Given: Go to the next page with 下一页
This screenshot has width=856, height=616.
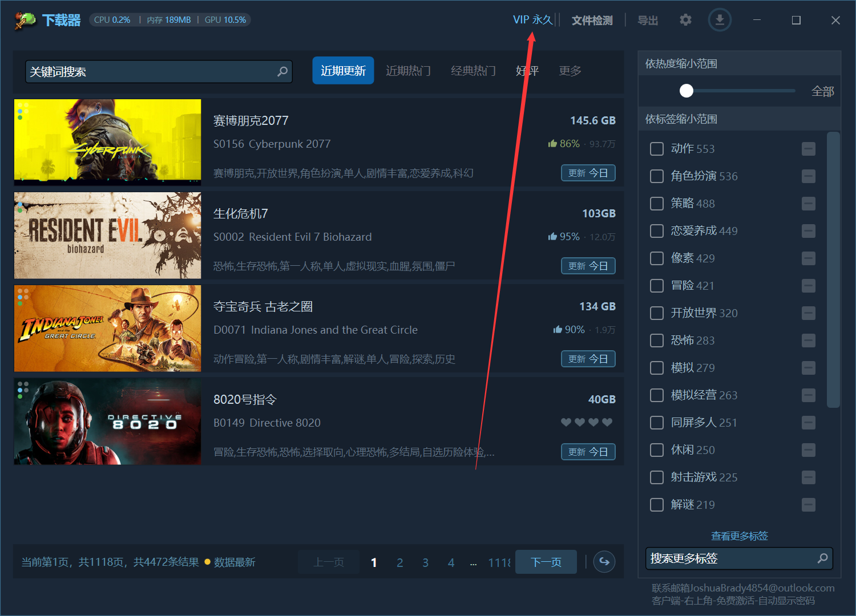Looking at the screenshot, I should click(x=546, y=562).
